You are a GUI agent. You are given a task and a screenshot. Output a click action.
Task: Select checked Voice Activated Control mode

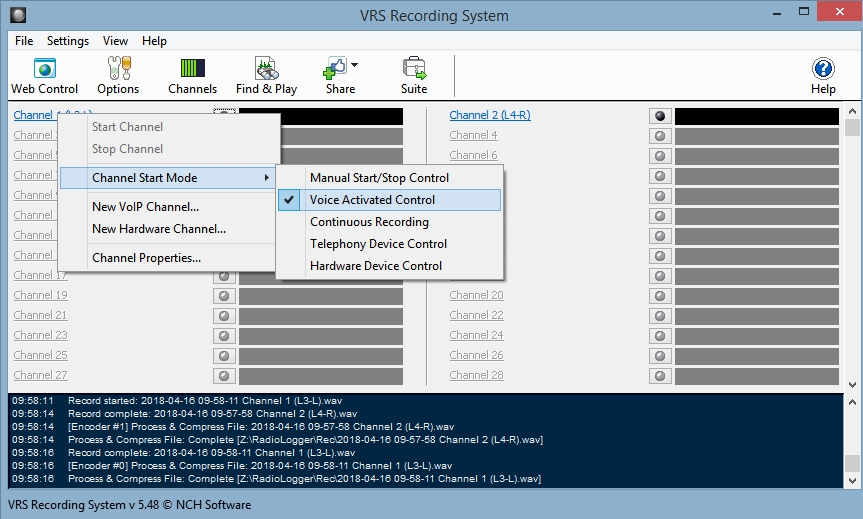click(390, 200)
